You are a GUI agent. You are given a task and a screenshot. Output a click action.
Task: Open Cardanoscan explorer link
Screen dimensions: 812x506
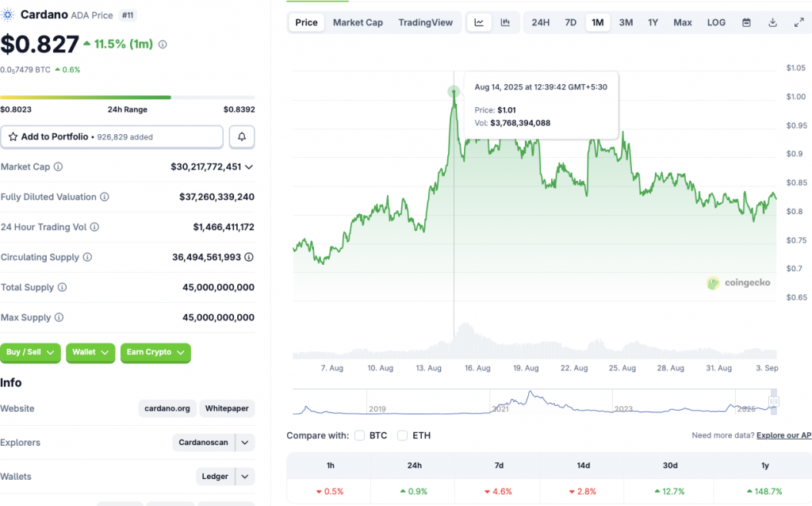[x=204, y=443]
